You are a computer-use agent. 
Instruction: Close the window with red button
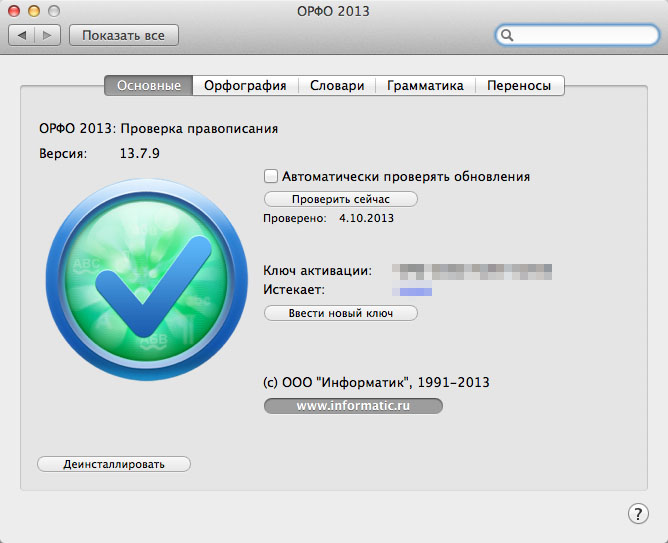tap(14, 11)
